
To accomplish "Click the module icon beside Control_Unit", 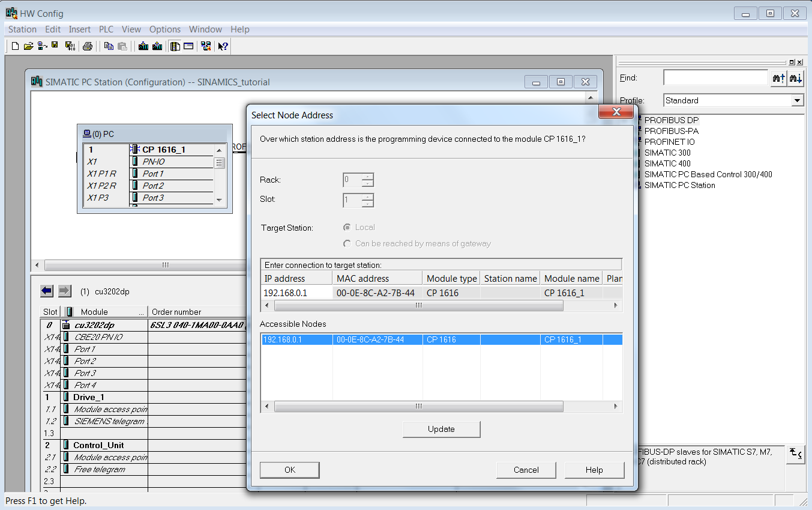I will (x=66, y=445).
